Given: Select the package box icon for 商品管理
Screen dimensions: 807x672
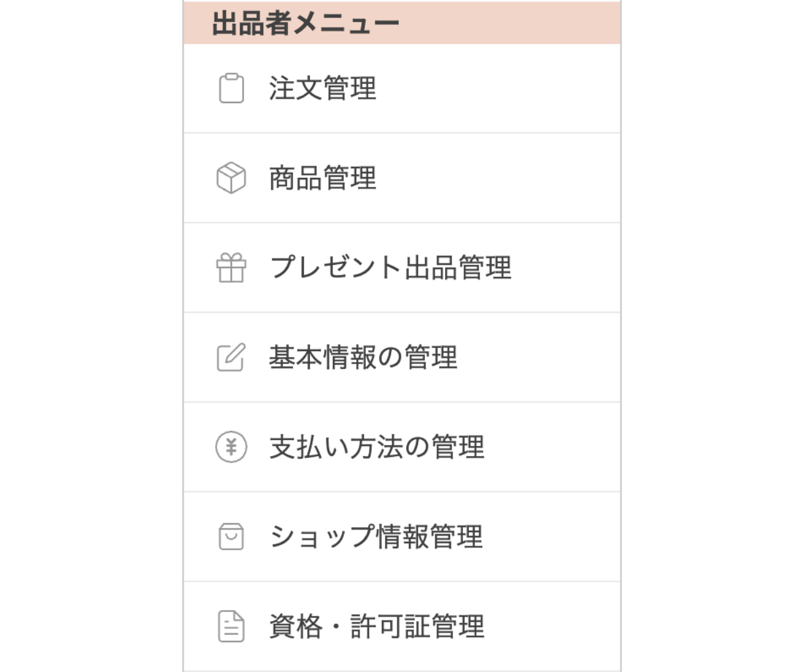Looking at the screenshot, I should tap(232, 178).
